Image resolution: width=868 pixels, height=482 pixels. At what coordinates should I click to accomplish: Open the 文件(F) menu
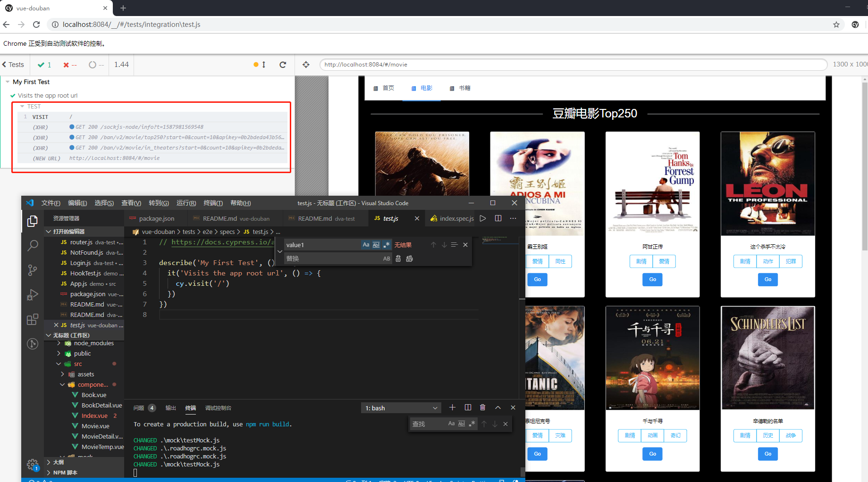point(51,203)
